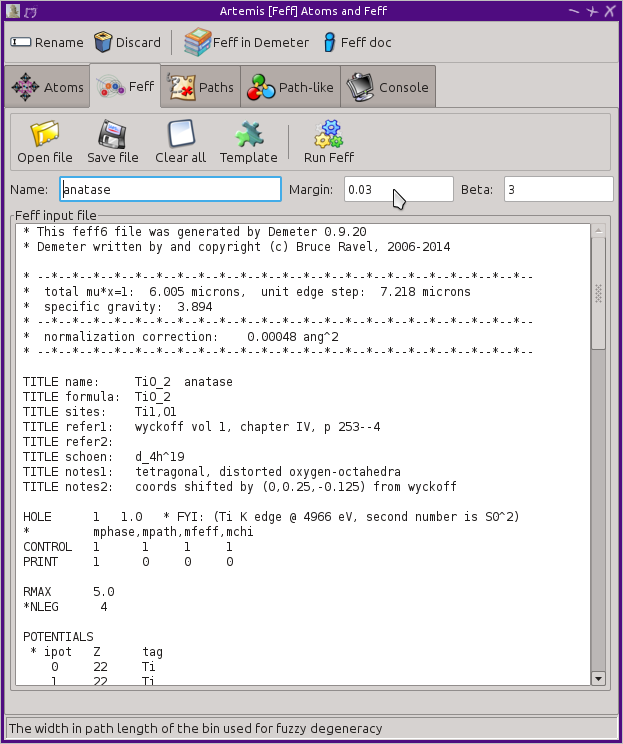623x744 pixels.
Task: Open the Path-like tab
Action: (290, 87)
